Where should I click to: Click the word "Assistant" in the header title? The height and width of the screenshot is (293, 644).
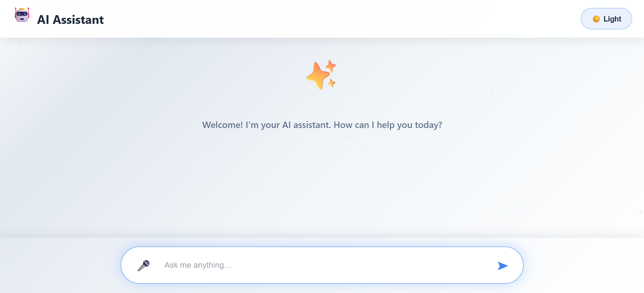78,20
